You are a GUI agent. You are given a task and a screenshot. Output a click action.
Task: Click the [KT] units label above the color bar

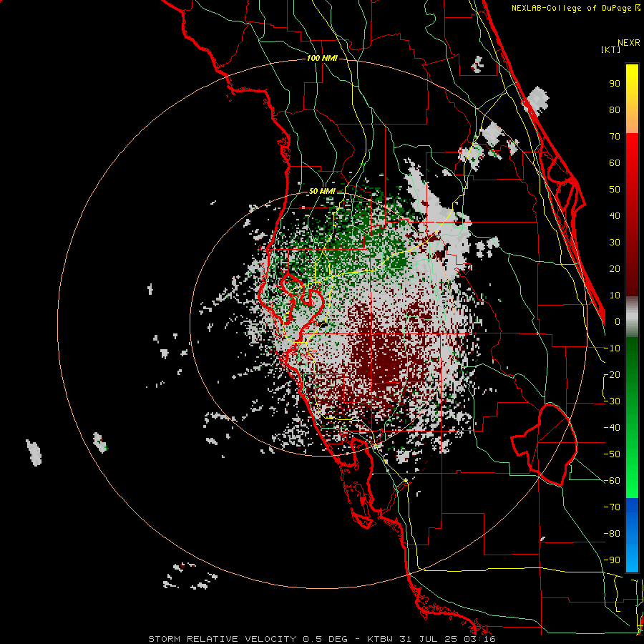tap(610, 49)
